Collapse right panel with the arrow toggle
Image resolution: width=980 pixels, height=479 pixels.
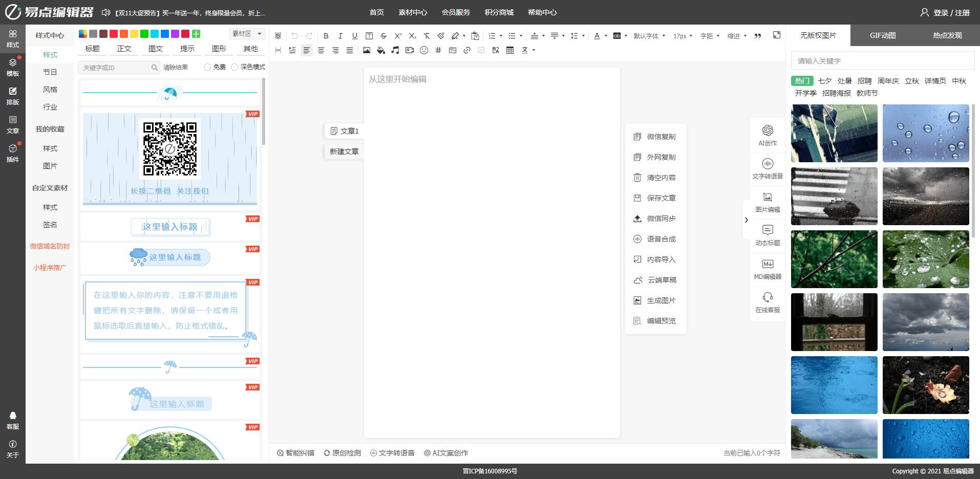pos(746,220)
